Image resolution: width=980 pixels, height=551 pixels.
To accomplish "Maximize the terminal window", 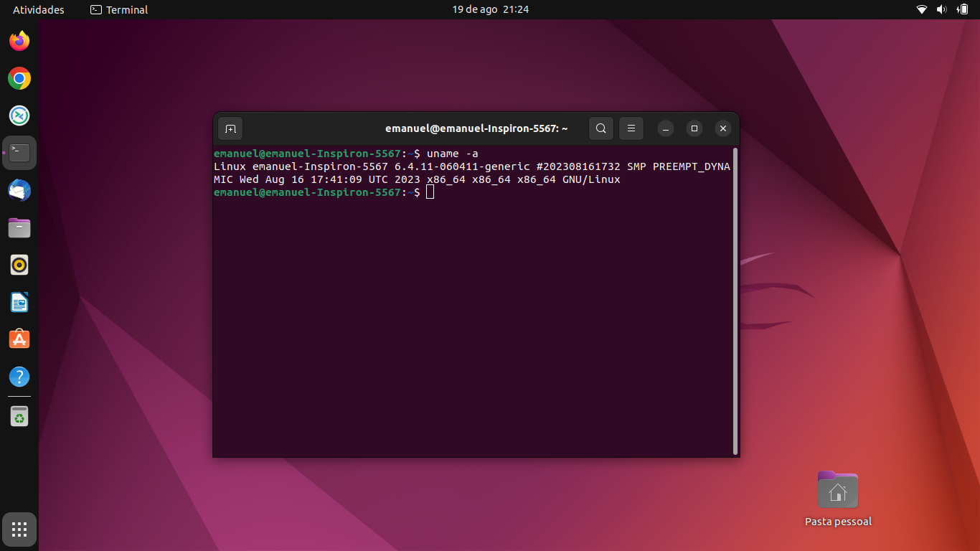I will [x=694, y=128].
